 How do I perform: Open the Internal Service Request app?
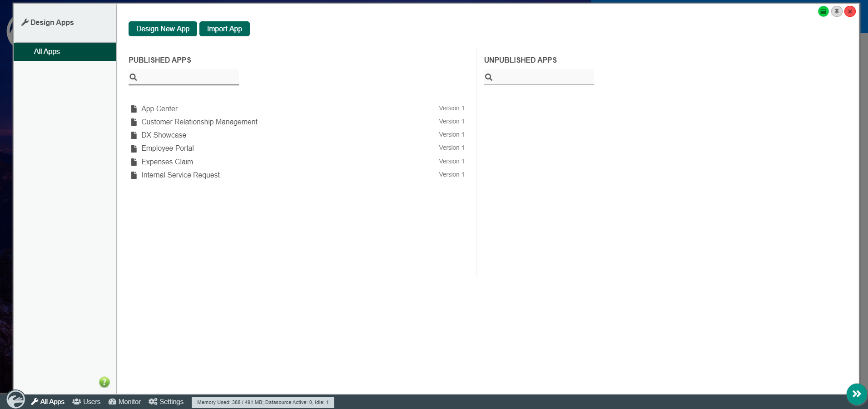(181, 175)
